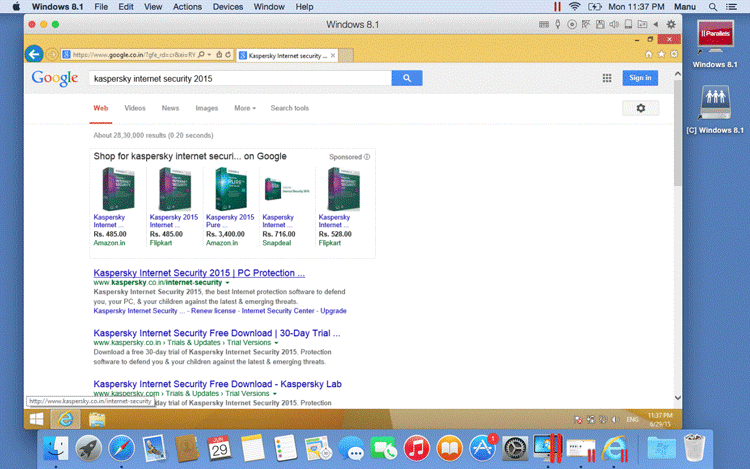
Task: Open a new tab in Internet Explorer
Action: (x=346, y=55)
